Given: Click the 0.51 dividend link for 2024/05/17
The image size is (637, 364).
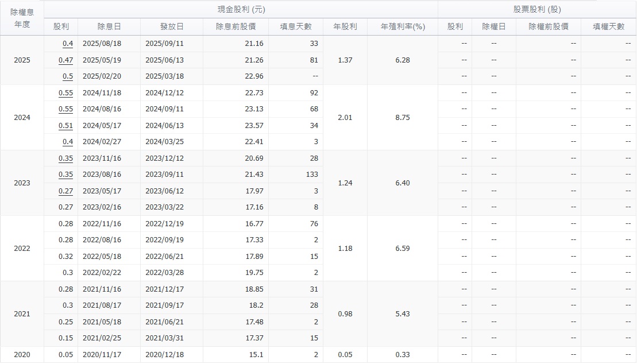Looking at the screenshot, I should 65,126.
